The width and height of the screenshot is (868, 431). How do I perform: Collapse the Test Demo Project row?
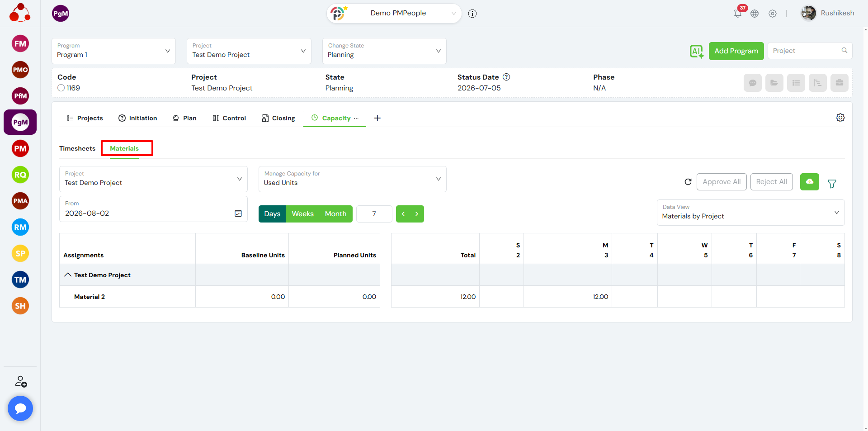[x=68, y=275]
